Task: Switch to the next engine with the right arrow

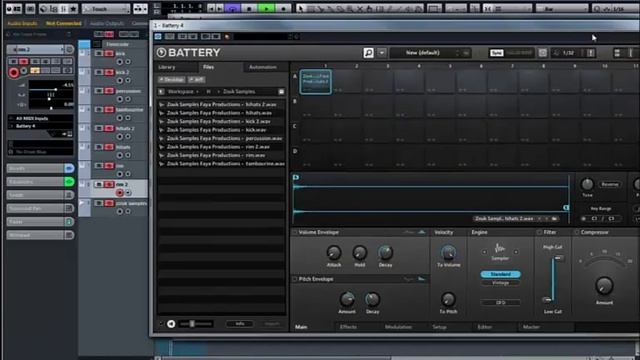Action: [516, 252]
